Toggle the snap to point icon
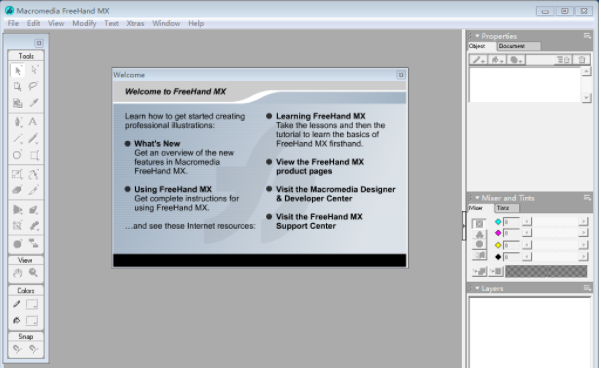 pyautogui.click(x=17, y=349)
